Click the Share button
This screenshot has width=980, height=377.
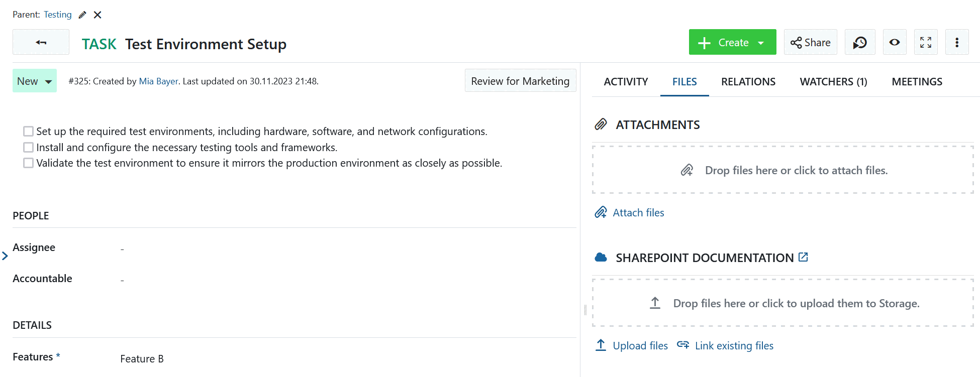tap(810, 42)
